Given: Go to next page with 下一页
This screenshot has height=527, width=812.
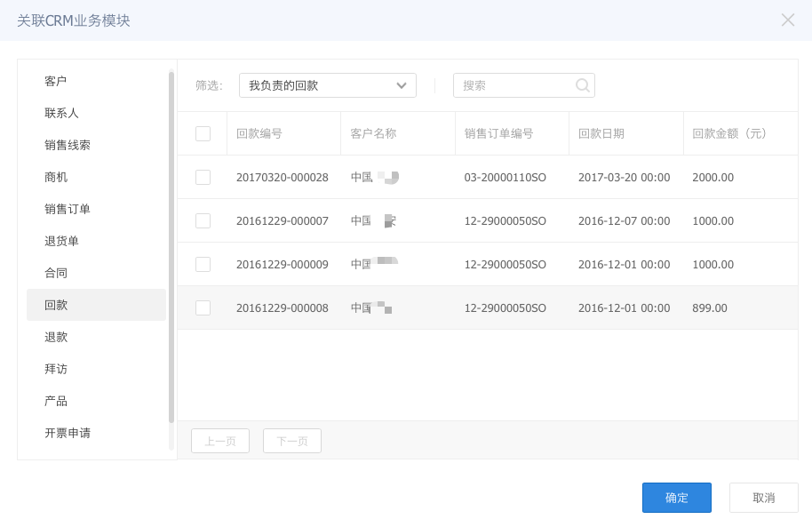Looking at the screenshot, I should point(291,441).
